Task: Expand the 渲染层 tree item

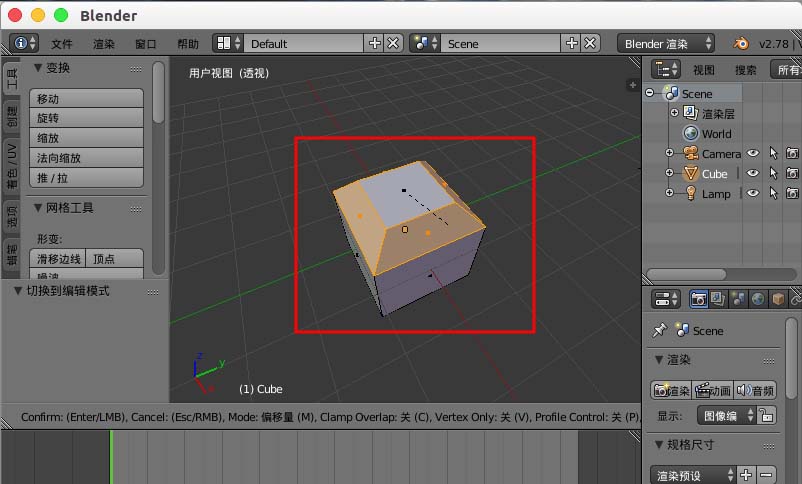Action: (x=674, y=113)
